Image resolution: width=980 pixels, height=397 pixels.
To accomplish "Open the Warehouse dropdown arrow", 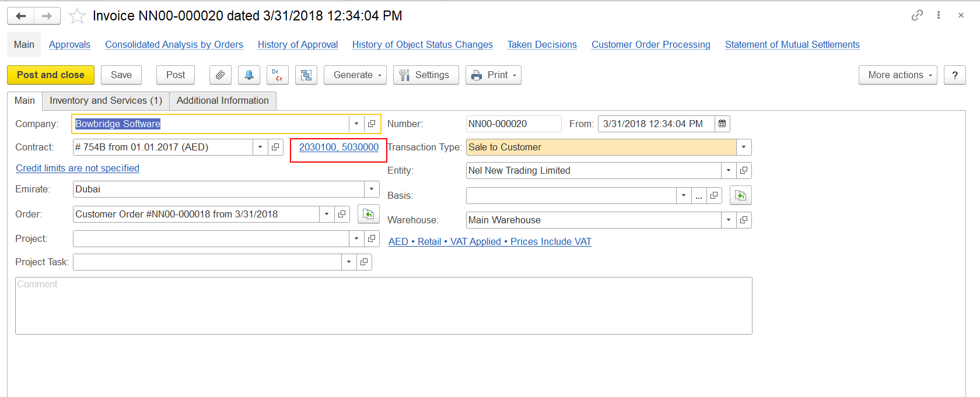I will click(729, 220).
